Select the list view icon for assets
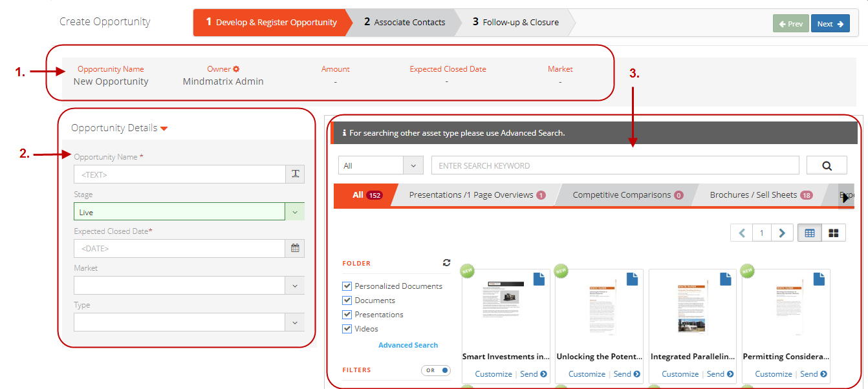868x389 pixels. pos(809,232)
